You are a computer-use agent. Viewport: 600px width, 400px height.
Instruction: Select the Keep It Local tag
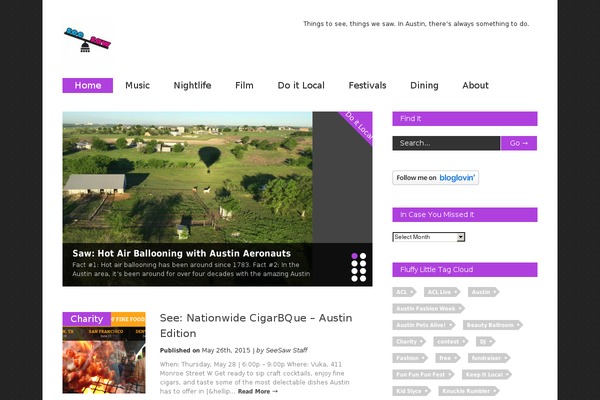(487, 374)
